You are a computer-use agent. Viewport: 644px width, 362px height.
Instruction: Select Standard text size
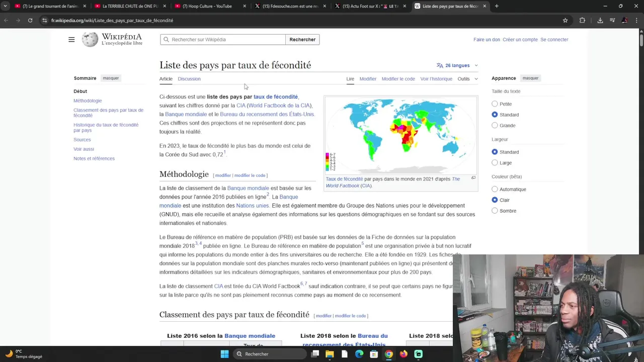[x=495, y=115]
